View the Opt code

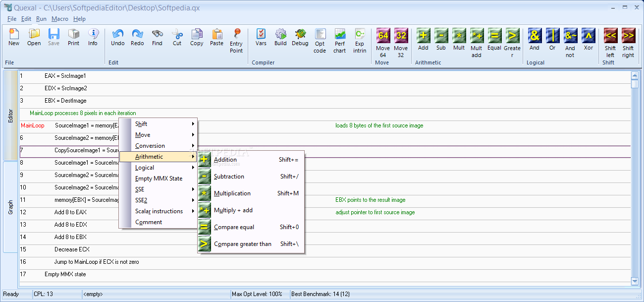tap(320, 41)
